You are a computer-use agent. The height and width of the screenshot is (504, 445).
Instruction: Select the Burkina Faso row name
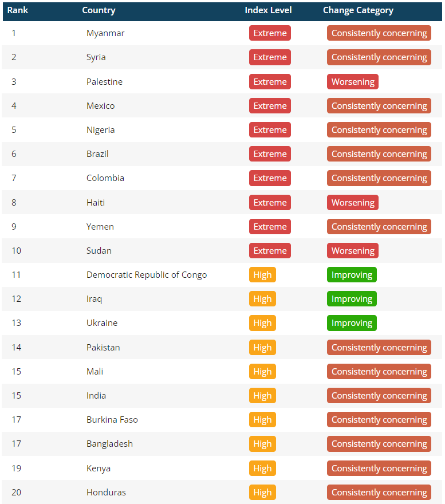[x=112, y=420]
